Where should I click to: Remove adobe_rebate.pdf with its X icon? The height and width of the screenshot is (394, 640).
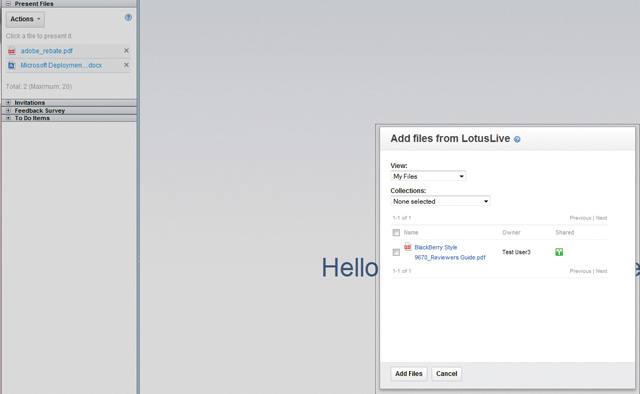[x=127, y=51]
